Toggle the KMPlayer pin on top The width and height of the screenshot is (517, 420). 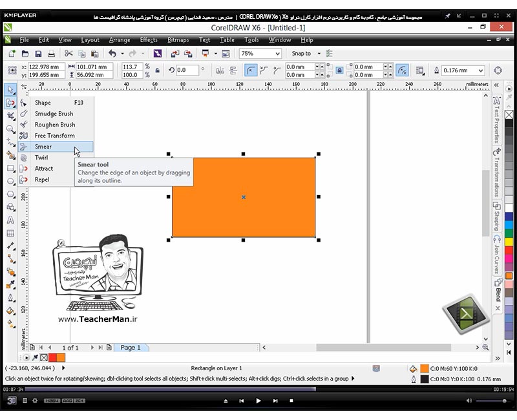447,16
